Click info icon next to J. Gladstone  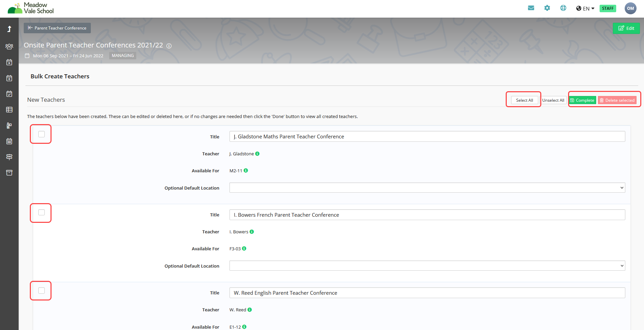[257, 154]
